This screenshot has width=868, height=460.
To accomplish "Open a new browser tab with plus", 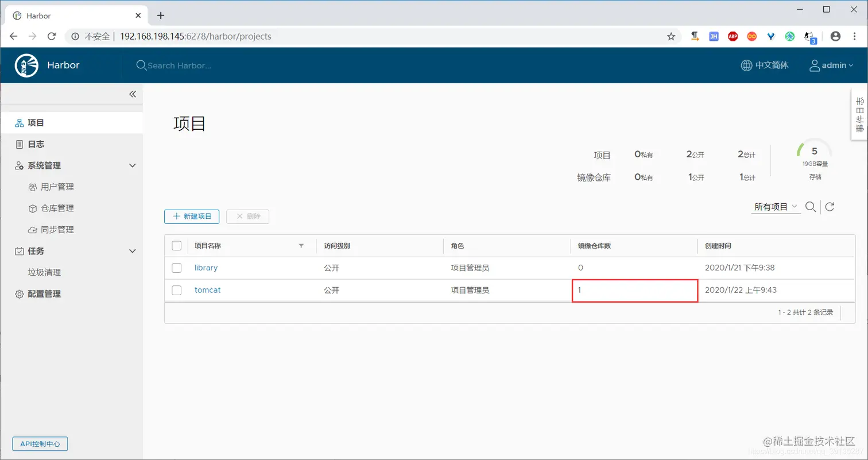I will [161, 16].
